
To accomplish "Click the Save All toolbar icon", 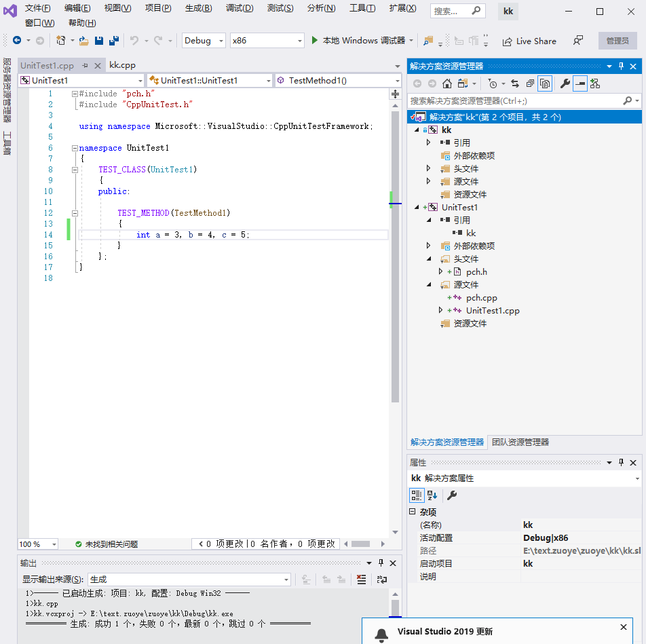I will tap(113, 41).
